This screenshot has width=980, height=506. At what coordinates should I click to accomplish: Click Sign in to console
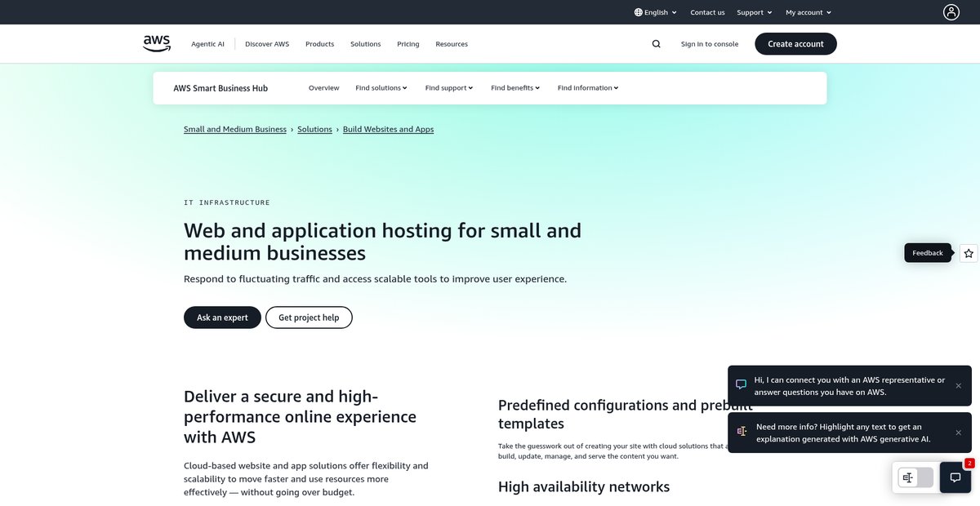click(710, 44)
